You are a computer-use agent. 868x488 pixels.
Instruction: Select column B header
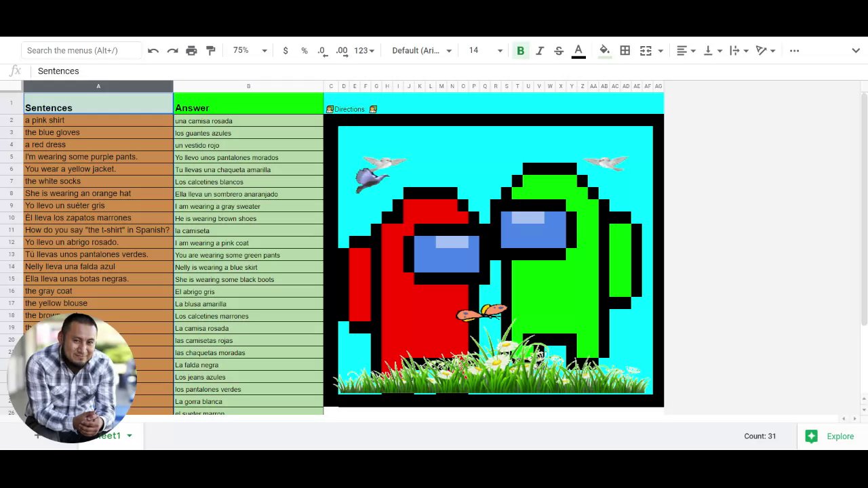click(x=248, y=86)
